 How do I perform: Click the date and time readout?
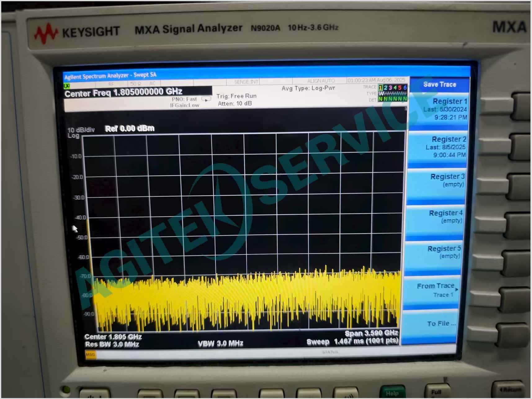[x=376, y=80]
